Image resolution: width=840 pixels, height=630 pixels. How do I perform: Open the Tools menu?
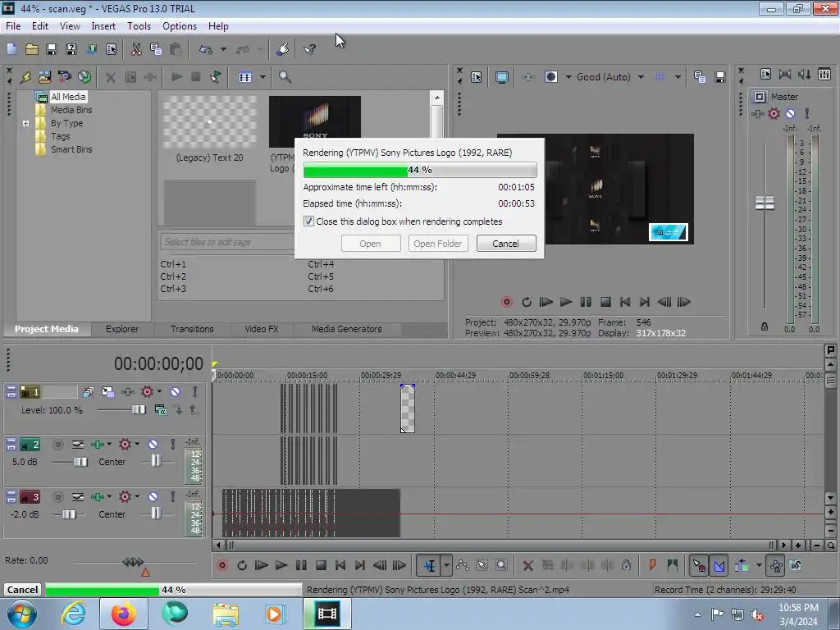pyautogui.click(x=139, y=26)
